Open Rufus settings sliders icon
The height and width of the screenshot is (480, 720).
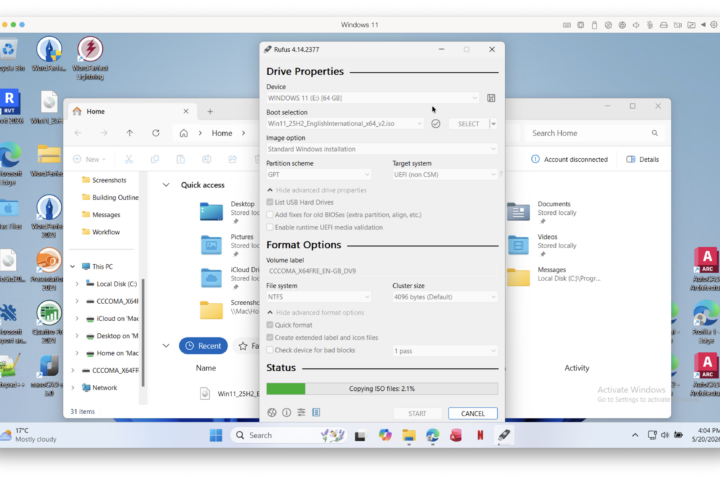click(301, 412)
